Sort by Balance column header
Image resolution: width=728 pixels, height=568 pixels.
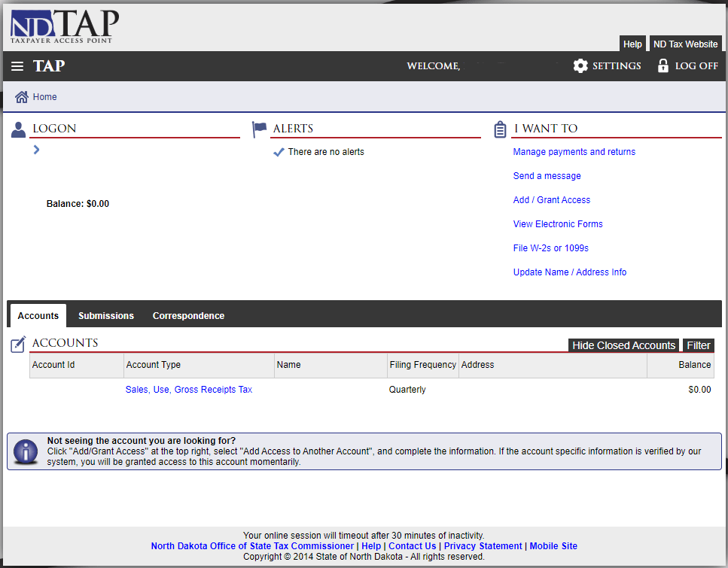point(681,365)
